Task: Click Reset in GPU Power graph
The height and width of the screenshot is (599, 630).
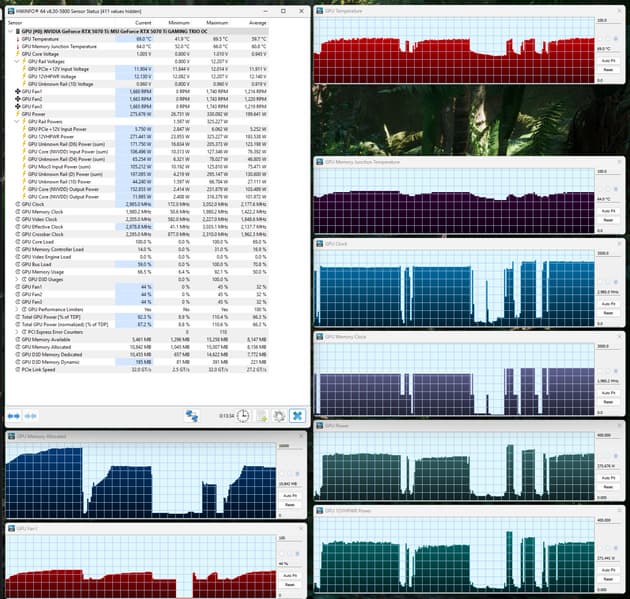Action: point(608,487)
